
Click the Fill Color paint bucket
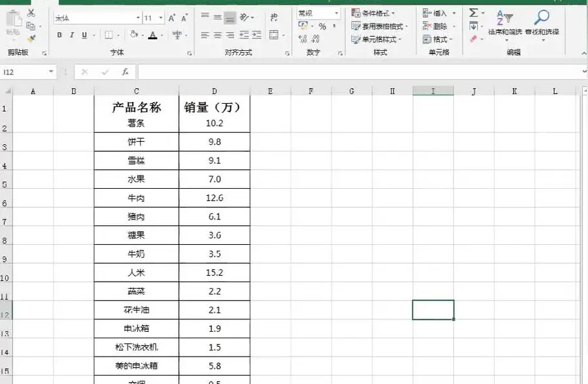(134, 35)
